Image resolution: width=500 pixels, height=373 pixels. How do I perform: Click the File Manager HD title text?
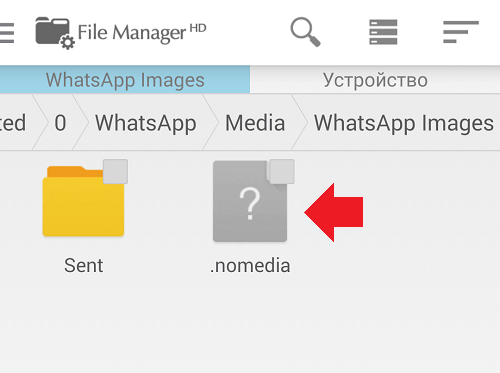[142, 33]
